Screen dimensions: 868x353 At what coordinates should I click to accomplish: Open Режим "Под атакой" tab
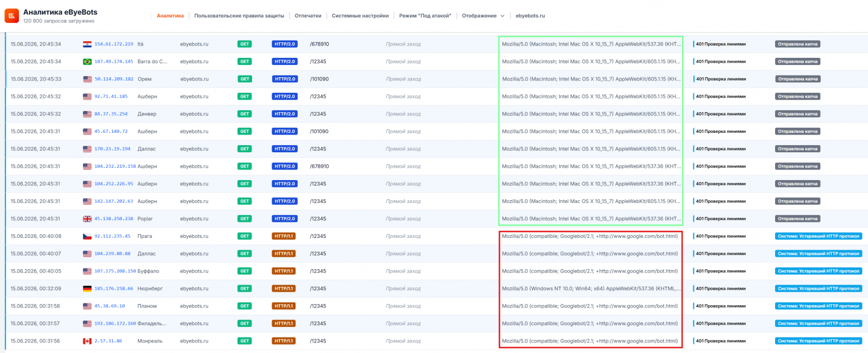tap(425, 16)
